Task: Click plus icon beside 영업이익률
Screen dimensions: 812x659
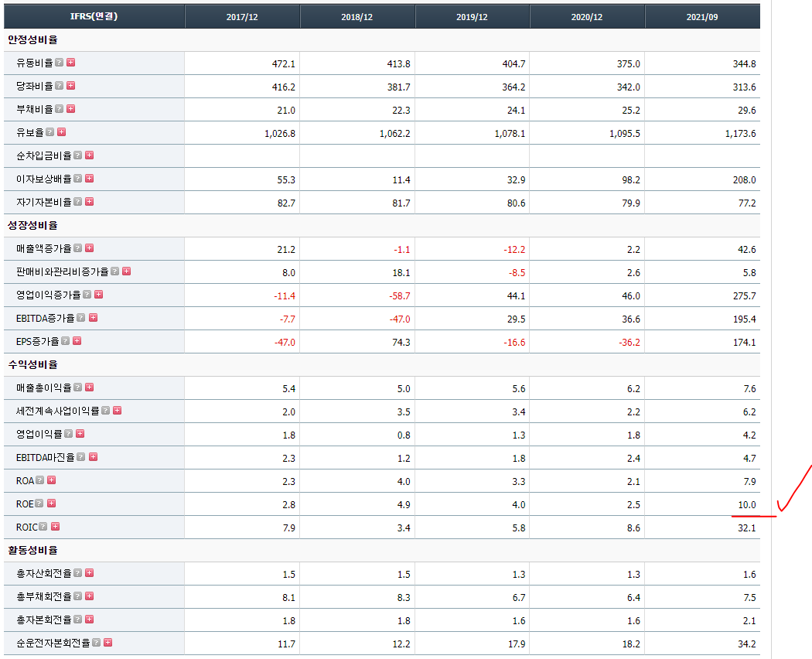Action: point(80,434)
